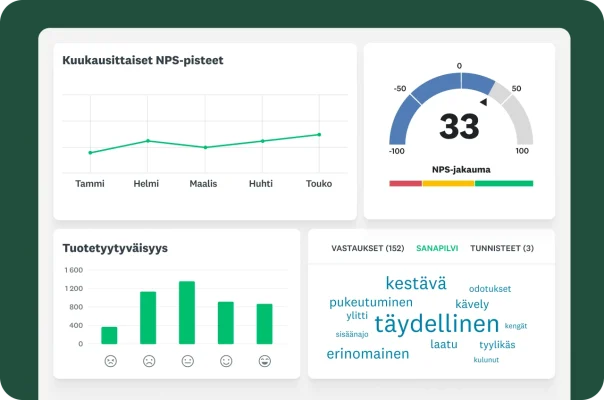
Task: Click the bar above the grinning face
Action: pos(265,324)
